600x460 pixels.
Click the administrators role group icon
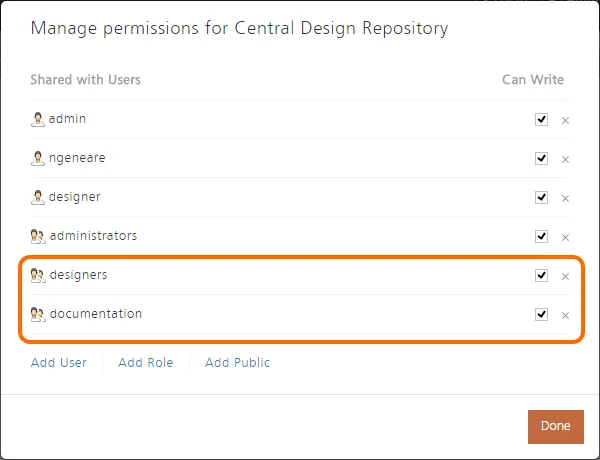(38, 237)
